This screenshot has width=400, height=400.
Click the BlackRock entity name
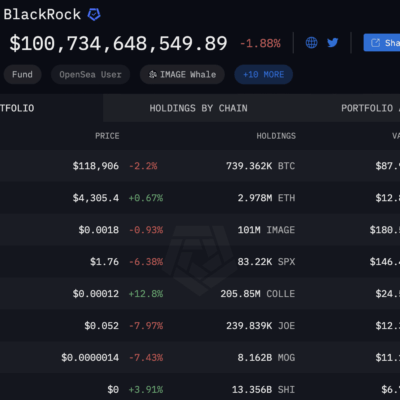(42, 14)
